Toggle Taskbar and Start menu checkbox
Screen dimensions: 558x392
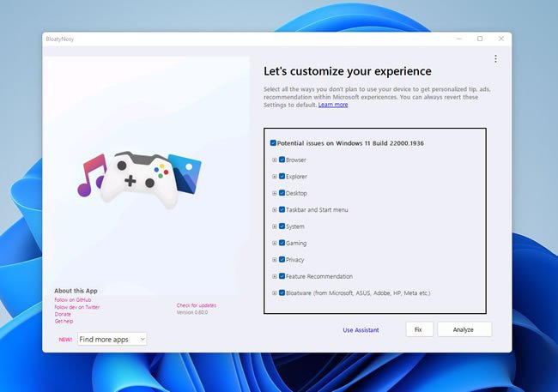click(282, 210)
